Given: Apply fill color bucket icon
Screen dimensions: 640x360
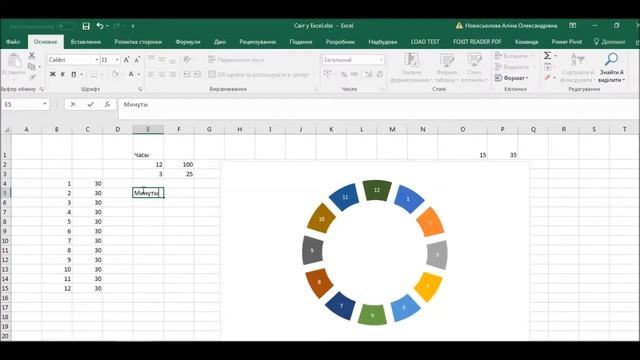Looking at the screenshot, I should [x=115, y=74].
